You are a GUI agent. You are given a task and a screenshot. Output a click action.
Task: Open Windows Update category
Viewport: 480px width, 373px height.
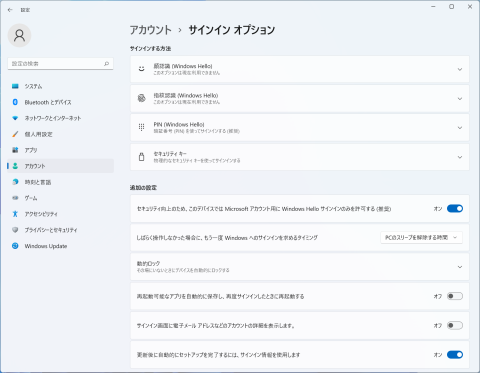point(46,246)
